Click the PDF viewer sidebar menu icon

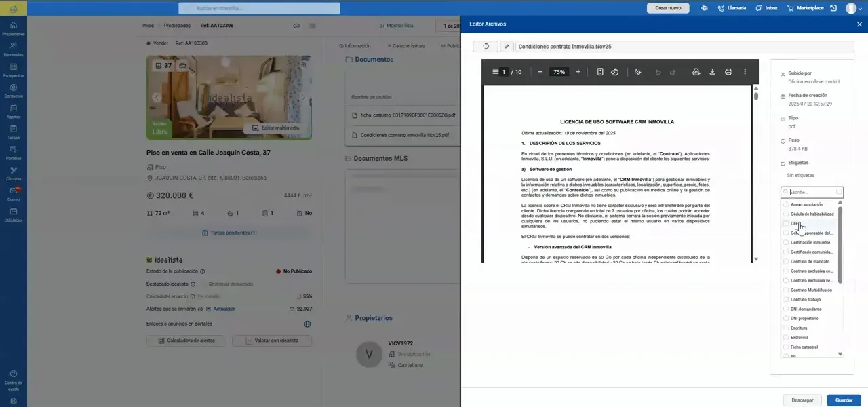point(495,72)
